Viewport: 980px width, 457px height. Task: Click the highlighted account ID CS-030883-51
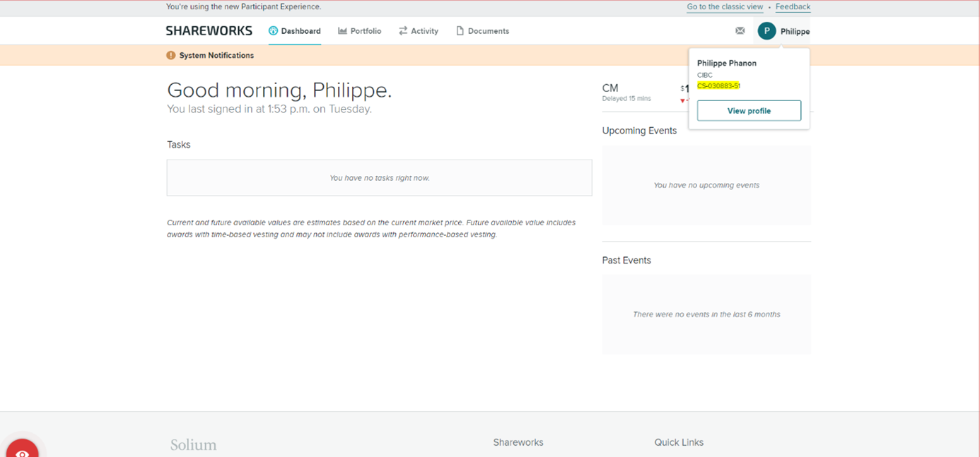[718, 86]
